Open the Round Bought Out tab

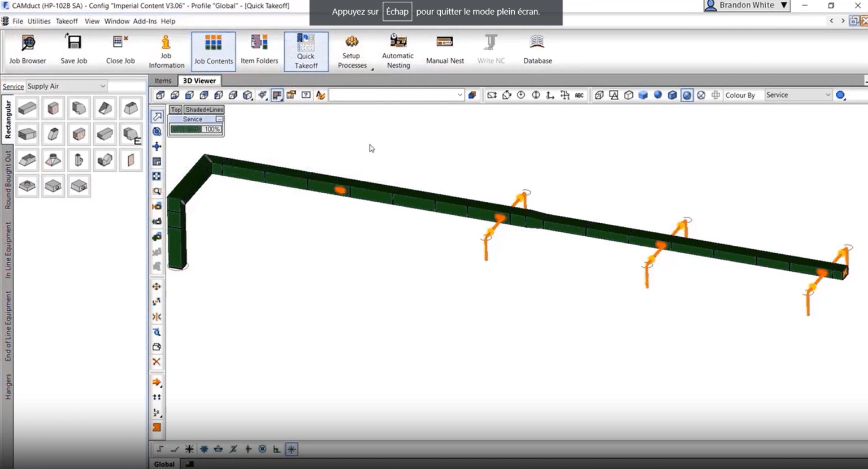(8, 180)
